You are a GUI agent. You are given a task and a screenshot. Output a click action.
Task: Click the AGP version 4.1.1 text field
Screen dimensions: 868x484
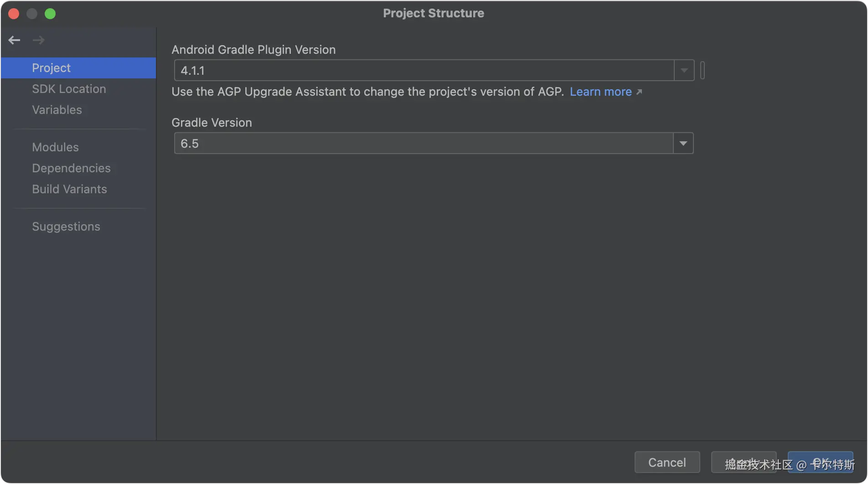(424, 71)
